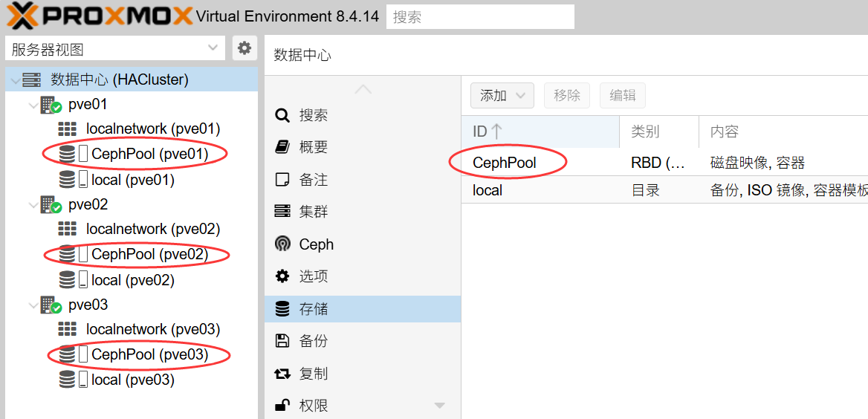Click the magnifier icon beside 搜索
The width and height of the screenshot is (868, 419).
[x=282, y=115]
